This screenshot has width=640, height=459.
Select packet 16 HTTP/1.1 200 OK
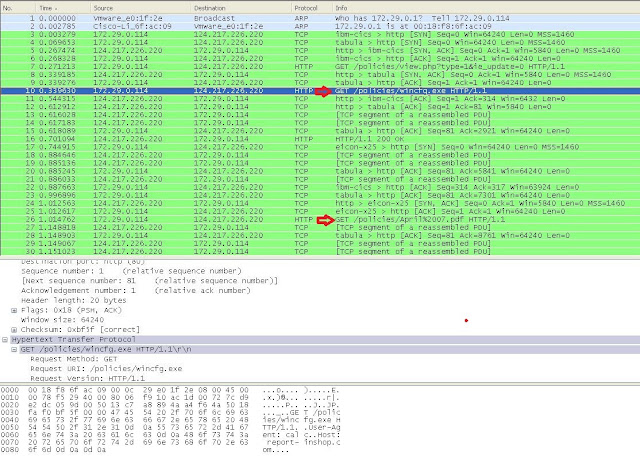point(320,139)
